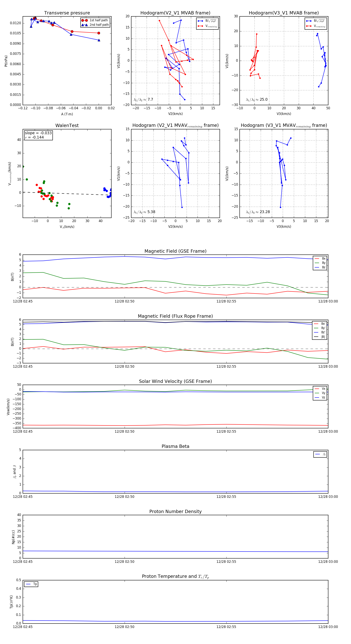Viewport: 351px width, 644px height.
Task: Click the "V_remaining(km/s)" y-axis label in WalenTest
Action: [x=10, y=173]
